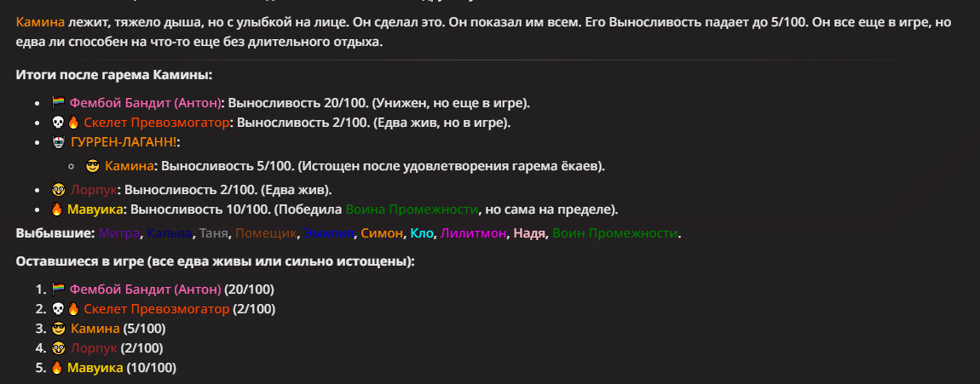Click the blue name 'Эмилия'
The width and height of the screenshot is (980, 384).
(329, 233)
